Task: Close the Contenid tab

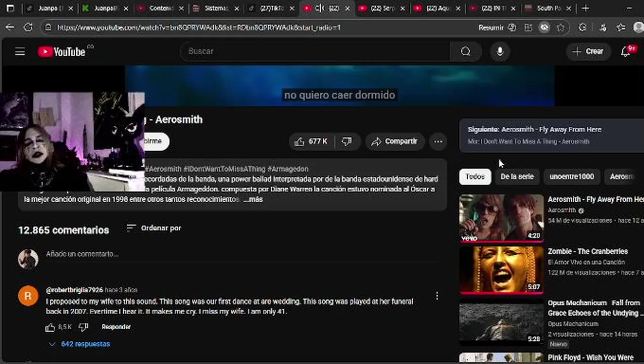Action: (x=181, y=9)
